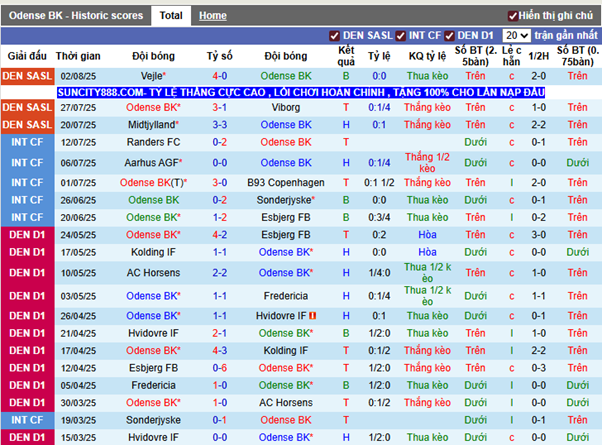Image resolution: width=602 pixels, height=445 pixels.
Task: Click Esbjerg FB team in 20/06/25 row
Action: [286, 217]
